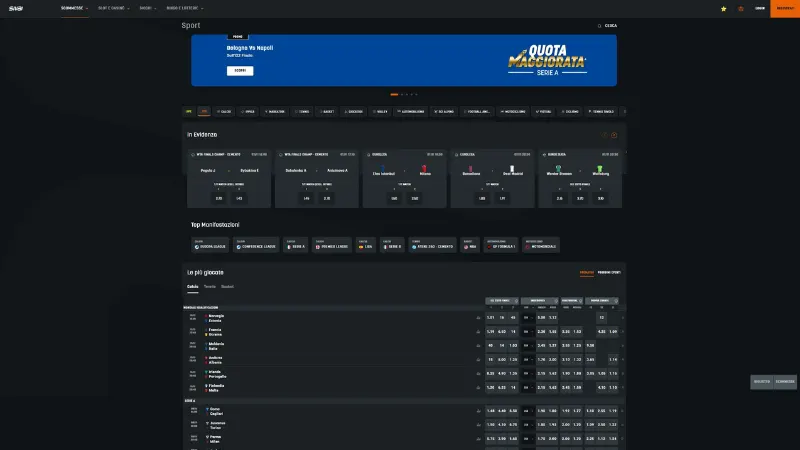Click the Snai logo in the header
Viewport: 800px width, 450px height.
click(16, 9)
